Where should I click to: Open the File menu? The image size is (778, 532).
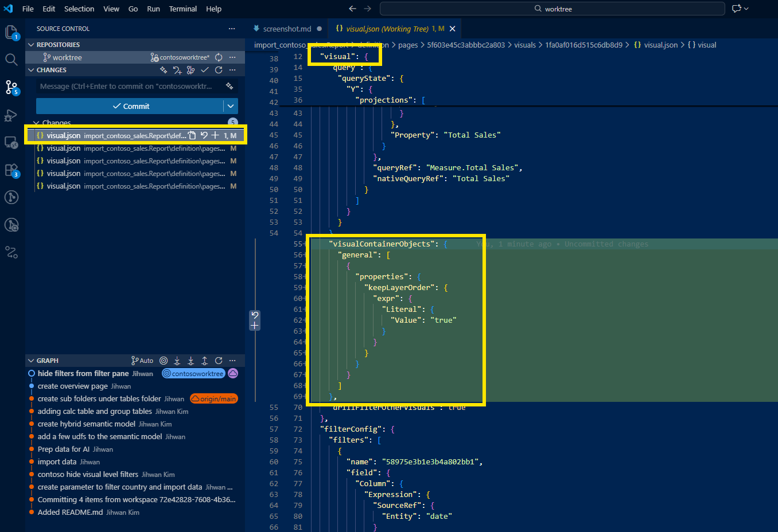point(28,9)
